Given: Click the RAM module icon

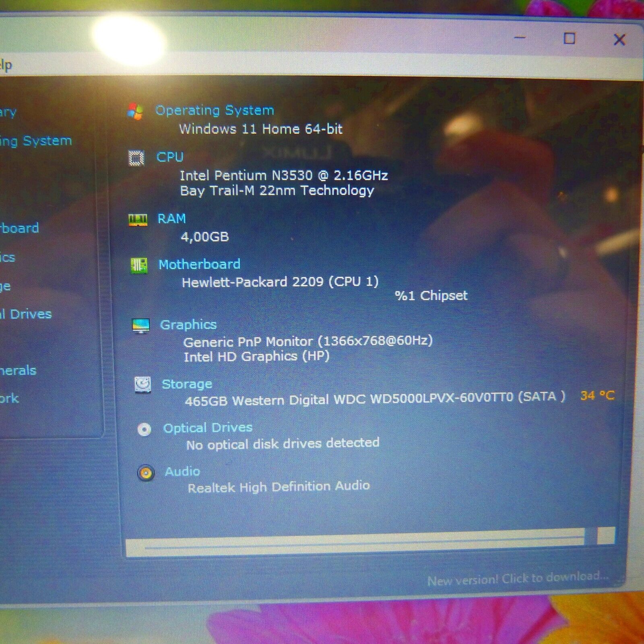Looking at the screenshot, I should (x=138, y=220).
